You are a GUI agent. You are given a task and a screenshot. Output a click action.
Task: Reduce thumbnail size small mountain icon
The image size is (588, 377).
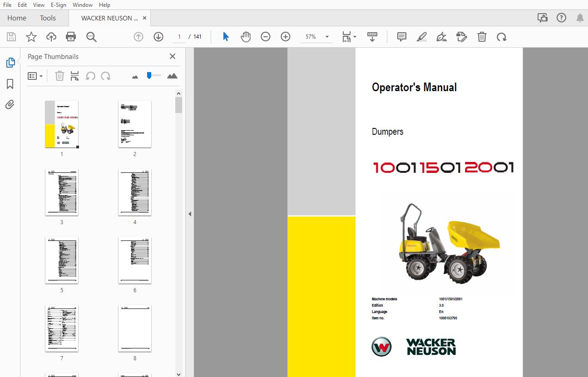point(135,77)
